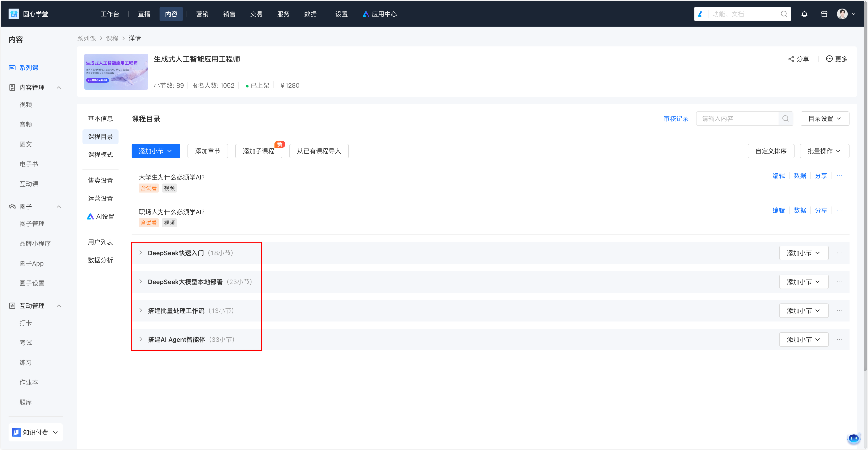
Task: Switch to the 营销 top menu
Action: click(x=202, y=14)
